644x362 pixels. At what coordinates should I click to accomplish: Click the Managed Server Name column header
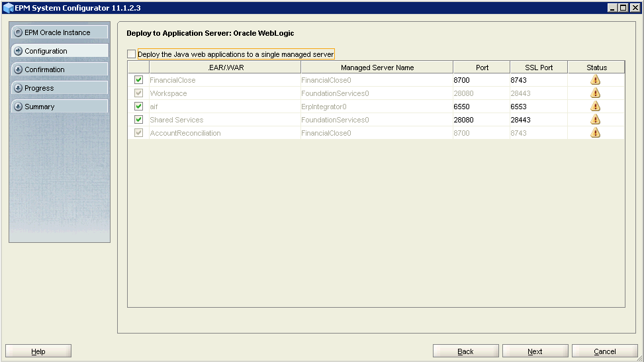(377, 68)
